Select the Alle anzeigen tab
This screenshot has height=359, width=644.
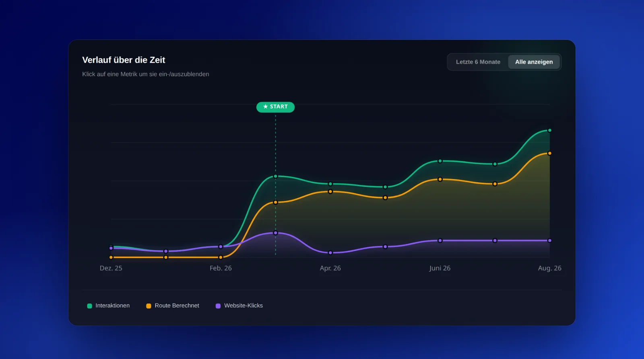point(534,62)
